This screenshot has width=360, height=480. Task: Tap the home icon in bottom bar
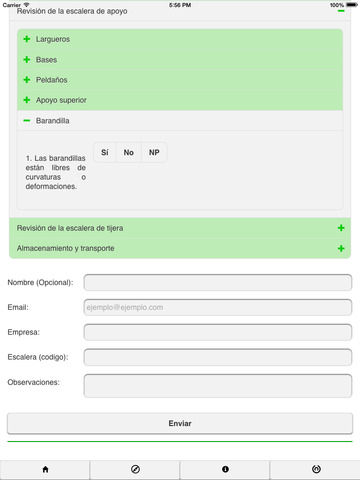click(45, 469)
